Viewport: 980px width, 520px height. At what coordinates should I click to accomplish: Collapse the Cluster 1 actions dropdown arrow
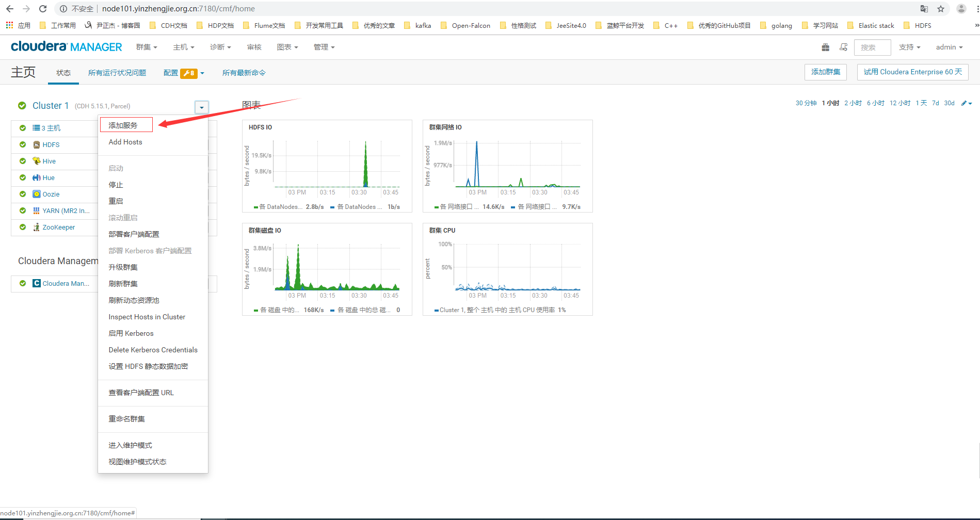[x=202, y=107]
